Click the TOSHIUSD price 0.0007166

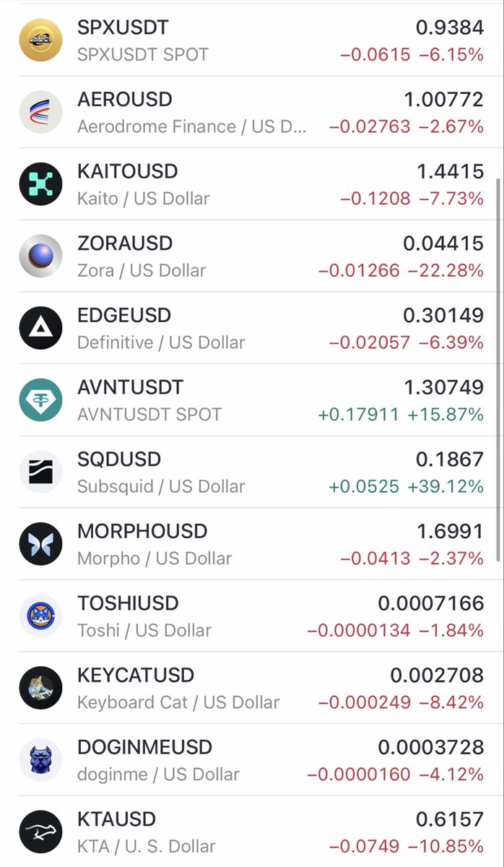point(430,603)
